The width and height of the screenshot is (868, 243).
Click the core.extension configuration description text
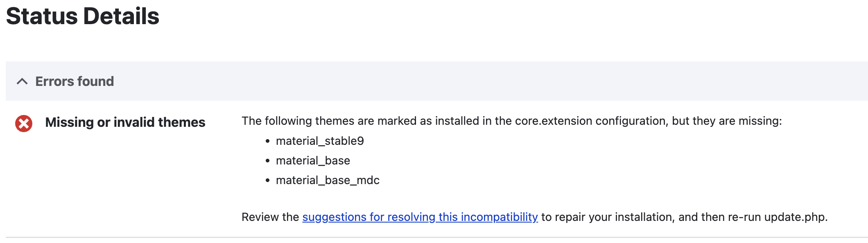[x=512, y=121]
